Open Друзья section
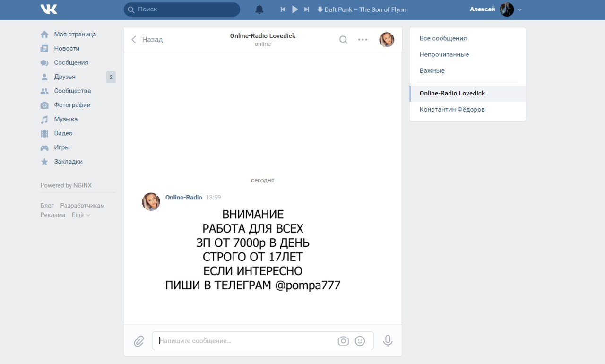Image resolution: width=605 pixels, height=364 pixels. [65, 77]
